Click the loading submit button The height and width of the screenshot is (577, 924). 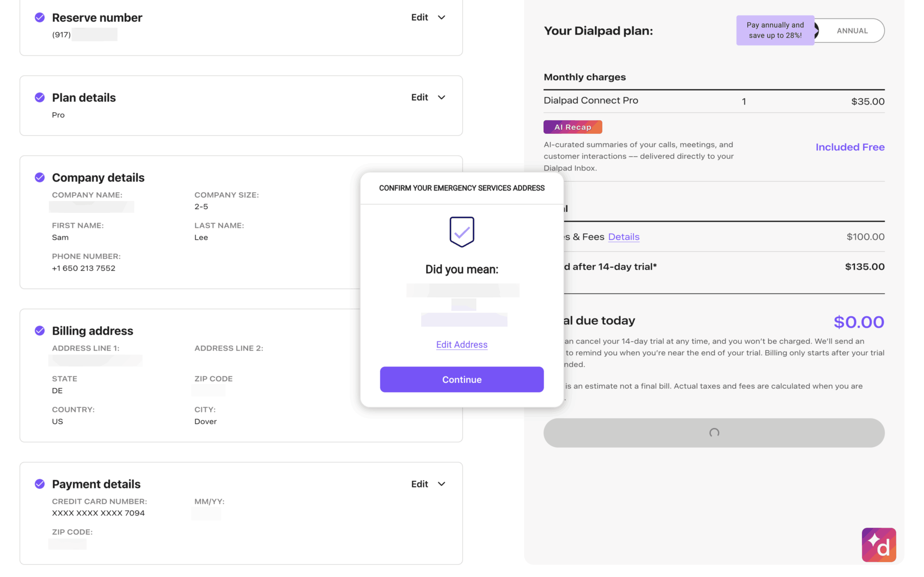point(713,433)
